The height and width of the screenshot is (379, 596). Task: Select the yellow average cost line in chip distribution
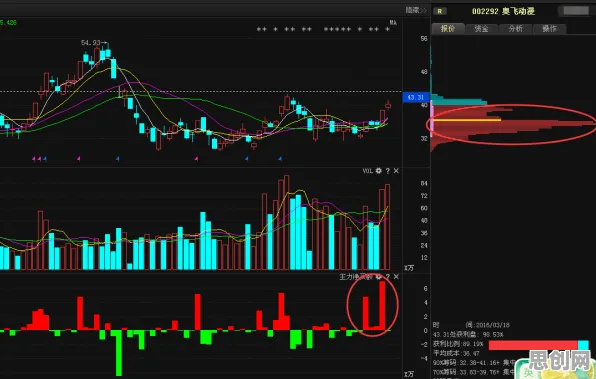[x=467, y=120]
